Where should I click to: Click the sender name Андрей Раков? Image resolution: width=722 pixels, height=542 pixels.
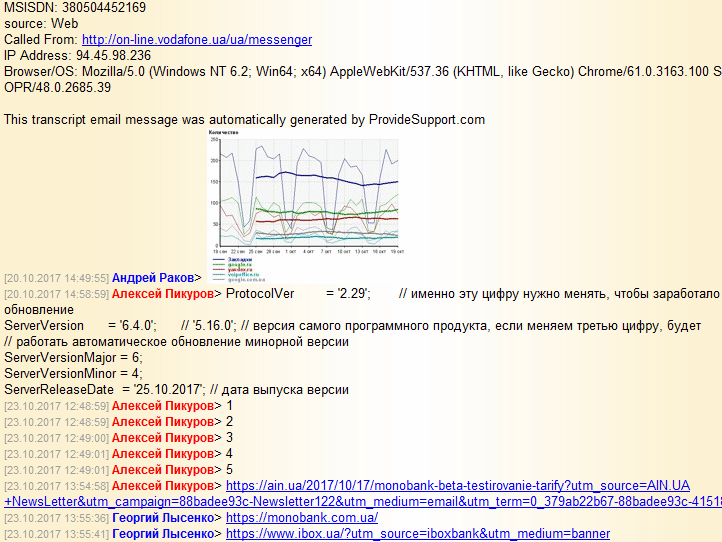pyautogui.click(x=152, y=278)
